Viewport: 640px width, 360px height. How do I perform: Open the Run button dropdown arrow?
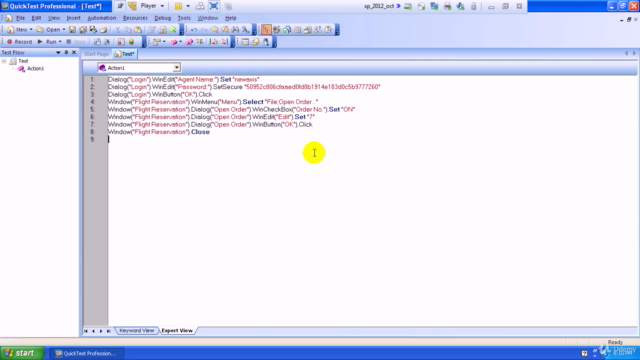click(x=60, y=42)
